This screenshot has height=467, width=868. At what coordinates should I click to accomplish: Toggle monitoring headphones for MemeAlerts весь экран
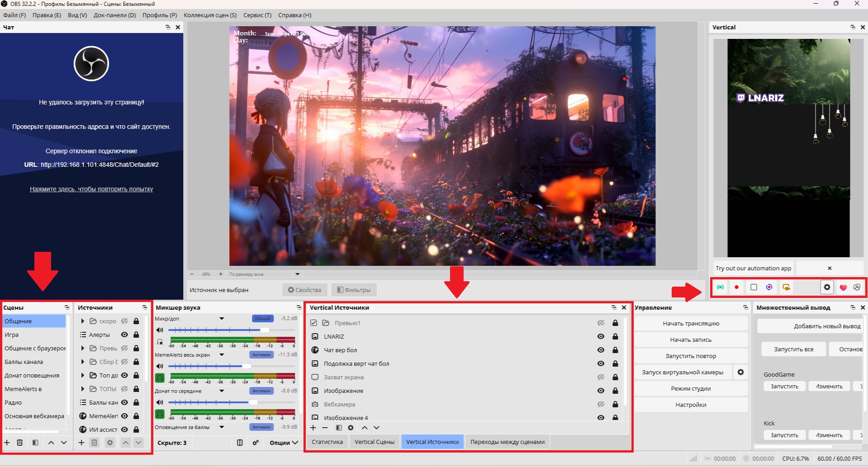tap(160, 377)
